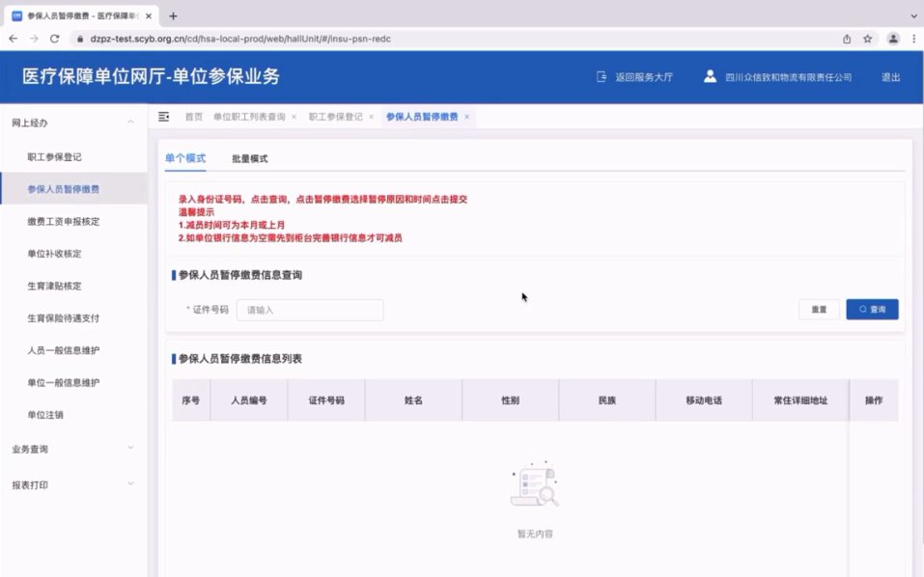This screenshot has width=924, height=577.
Task: Switch to 批量模式 tab
Action: coord(249,158)
